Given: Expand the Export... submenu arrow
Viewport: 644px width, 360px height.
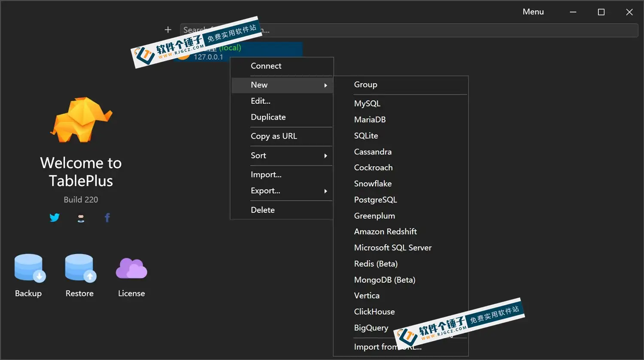Looking at the screenshot, I should tap(326, 191).
